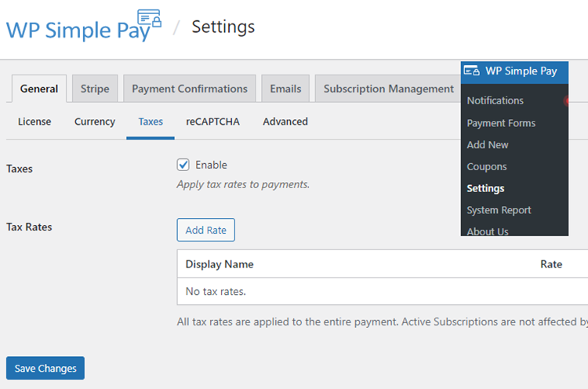The width and height of the screenshot is (588, 389).
Task: Switch to the Stripe tab
Action: tap(95, 89)
